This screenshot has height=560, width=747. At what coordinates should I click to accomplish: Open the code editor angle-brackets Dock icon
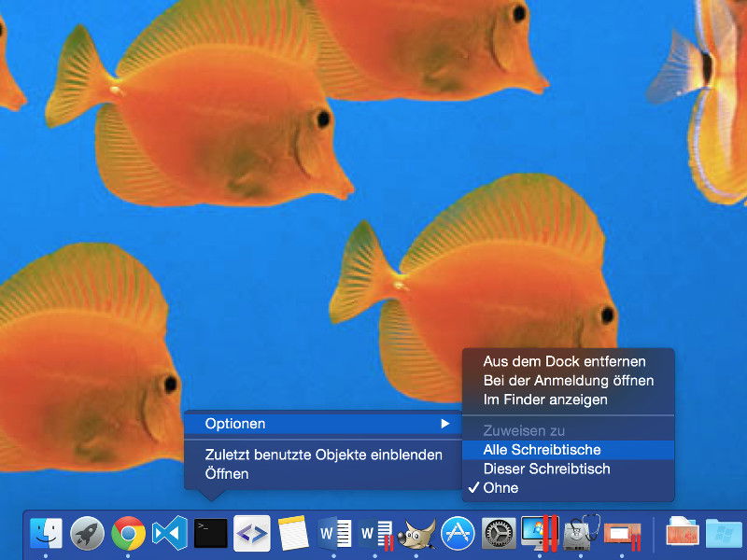(x=252, y=533)
